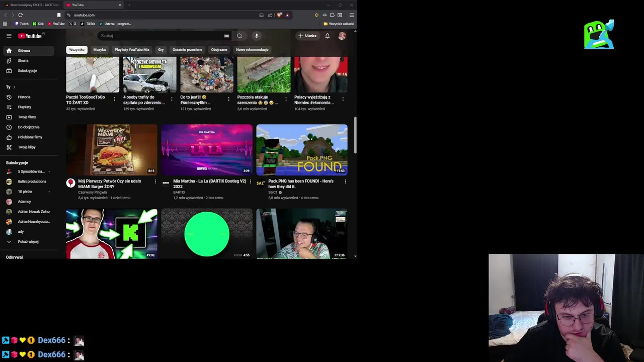Open options for Co to jest short
644x362 pixels.
click(228, 99)
